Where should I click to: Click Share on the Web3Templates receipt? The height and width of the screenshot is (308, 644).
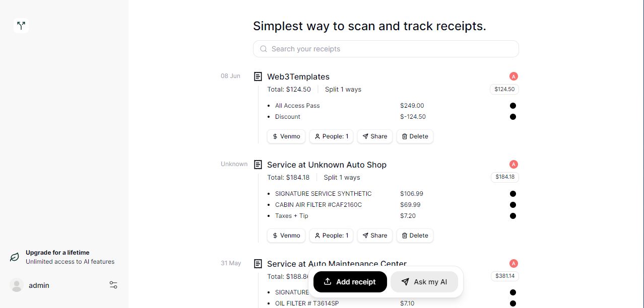pyautogui.click(x=374, y=136)
